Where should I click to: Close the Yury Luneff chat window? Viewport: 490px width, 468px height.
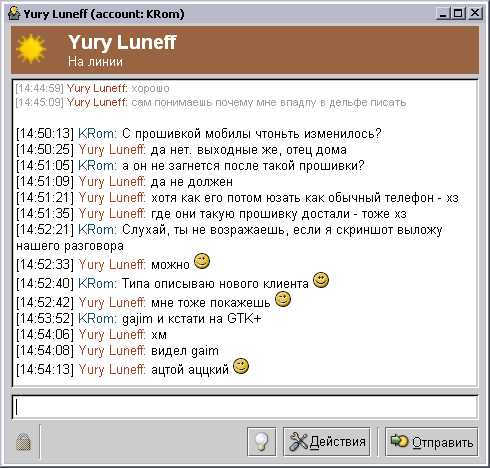[x=475, y=14]
